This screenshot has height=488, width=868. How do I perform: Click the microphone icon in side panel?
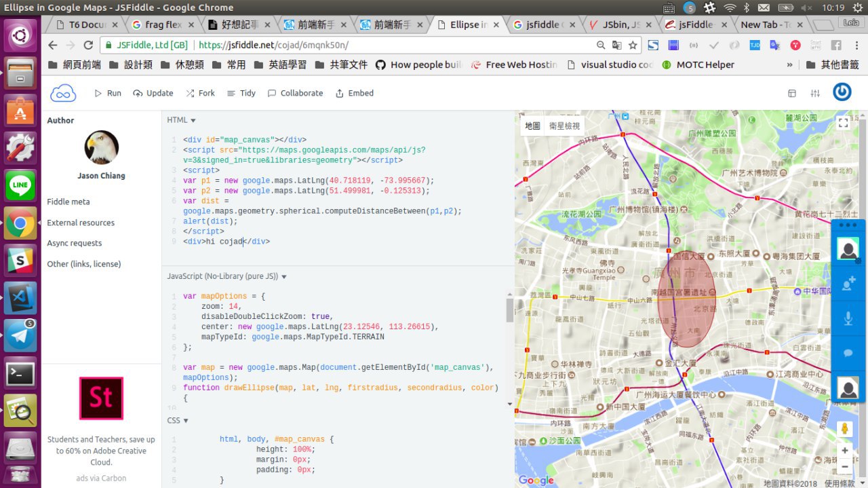(848, 319)
